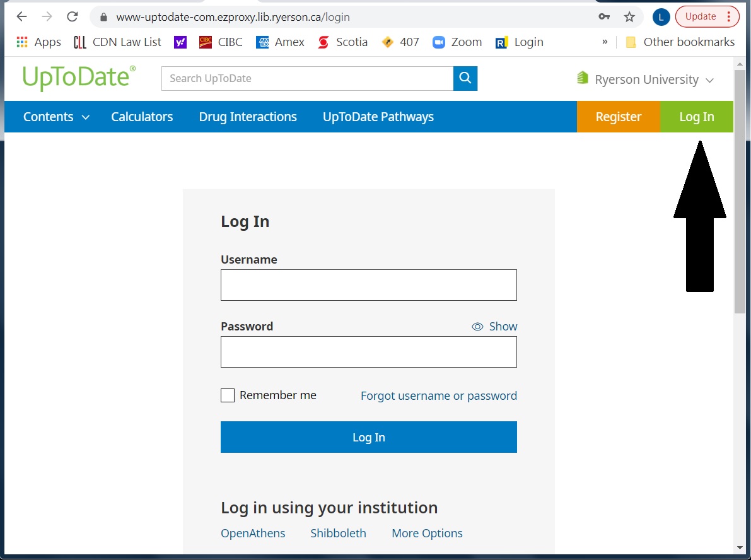Open the Yahoo bookmark icon
The image size is (751, 560).
click(180, 42)
